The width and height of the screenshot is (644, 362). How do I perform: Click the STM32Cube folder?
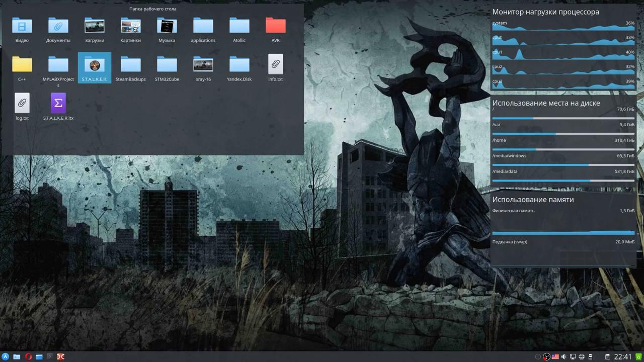click(167, 69)
